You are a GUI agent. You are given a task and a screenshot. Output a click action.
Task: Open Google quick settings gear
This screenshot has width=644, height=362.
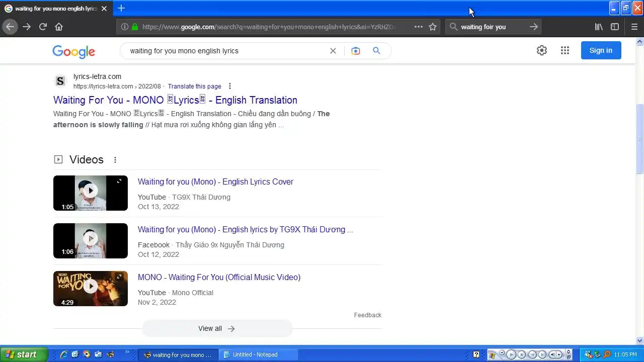(542, 50)
